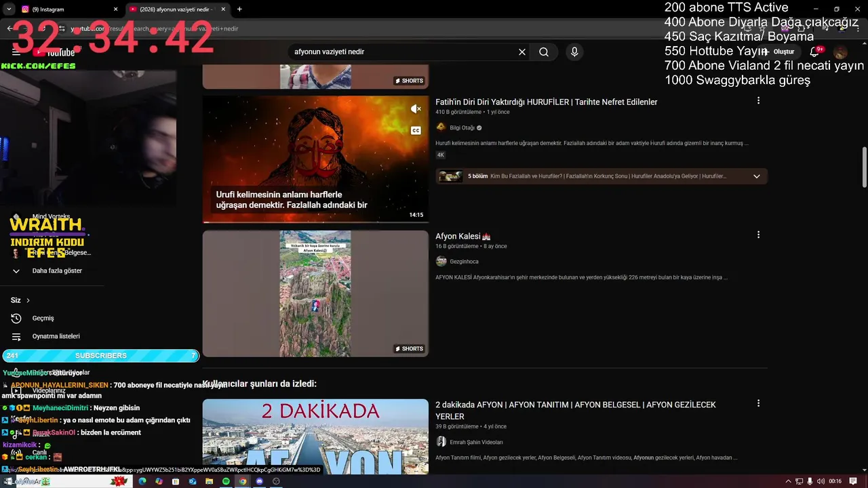Open the volume control in tray
The width and height of the screenshot is (868, 488).
(821, 481)
